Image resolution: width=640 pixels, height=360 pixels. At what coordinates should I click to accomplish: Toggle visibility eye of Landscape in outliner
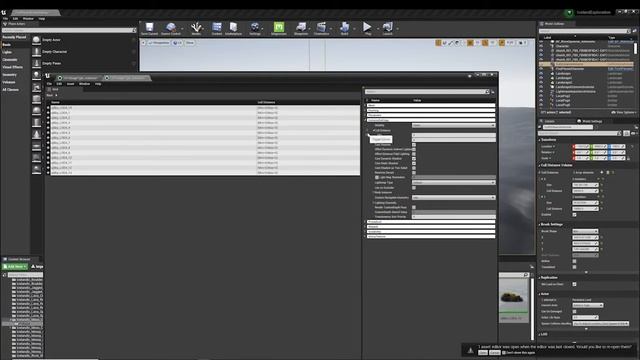(x=542, y=73)
